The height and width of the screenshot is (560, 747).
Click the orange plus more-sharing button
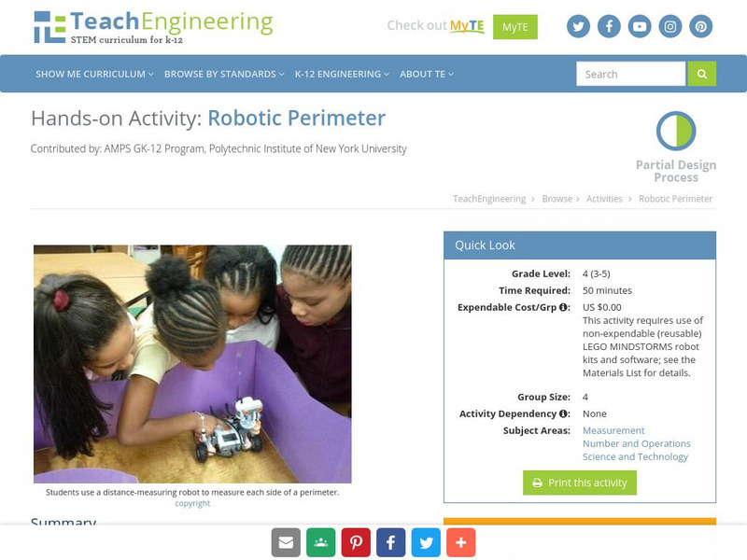tap(460, 542)
